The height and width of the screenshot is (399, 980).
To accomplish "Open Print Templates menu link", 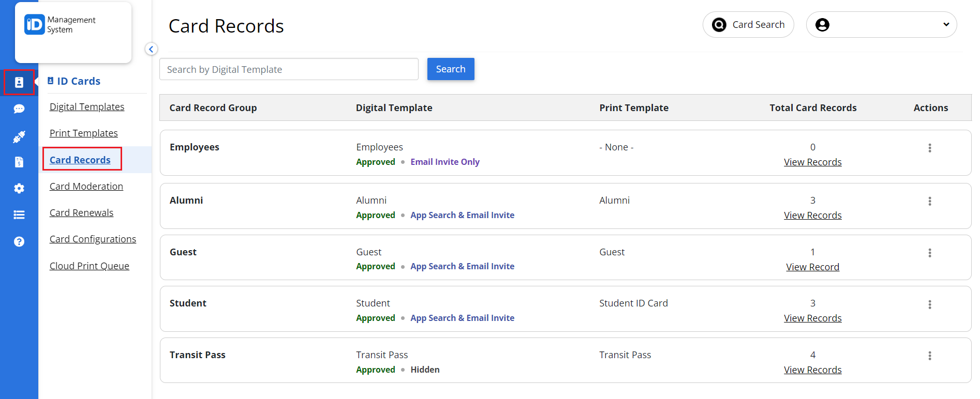I will (x=84, y=133).
